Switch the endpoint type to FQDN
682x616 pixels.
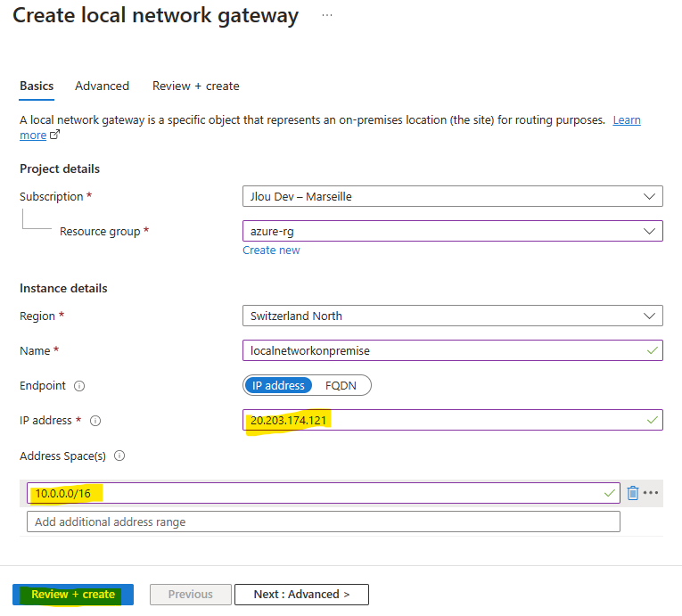[341, 385]
